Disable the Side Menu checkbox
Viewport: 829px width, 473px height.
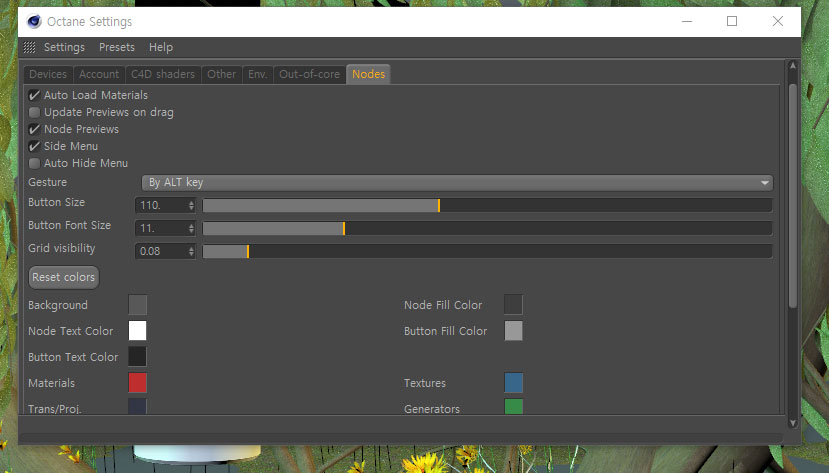pos(34,146)
